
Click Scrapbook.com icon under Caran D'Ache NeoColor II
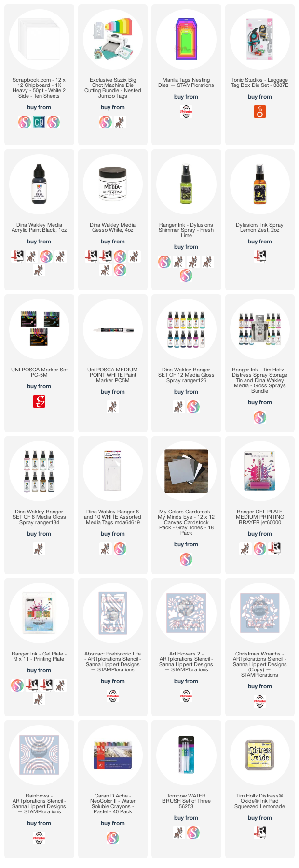tap(112, 838)
